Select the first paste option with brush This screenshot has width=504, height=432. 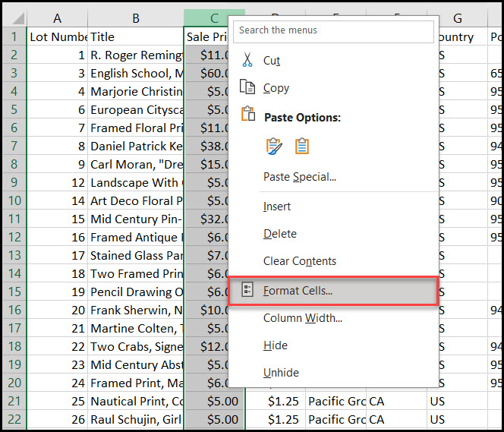coord(273,146)
